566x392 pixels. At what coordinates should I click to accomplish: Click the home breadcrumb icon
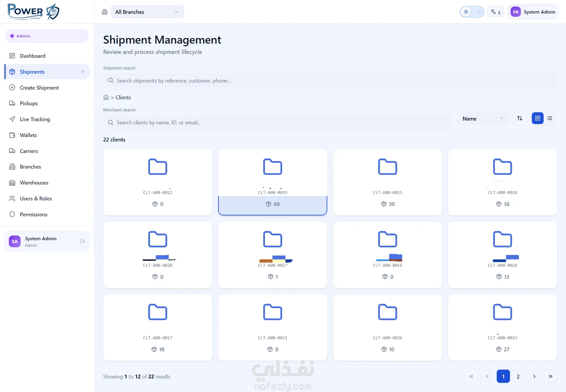point(106,97)
